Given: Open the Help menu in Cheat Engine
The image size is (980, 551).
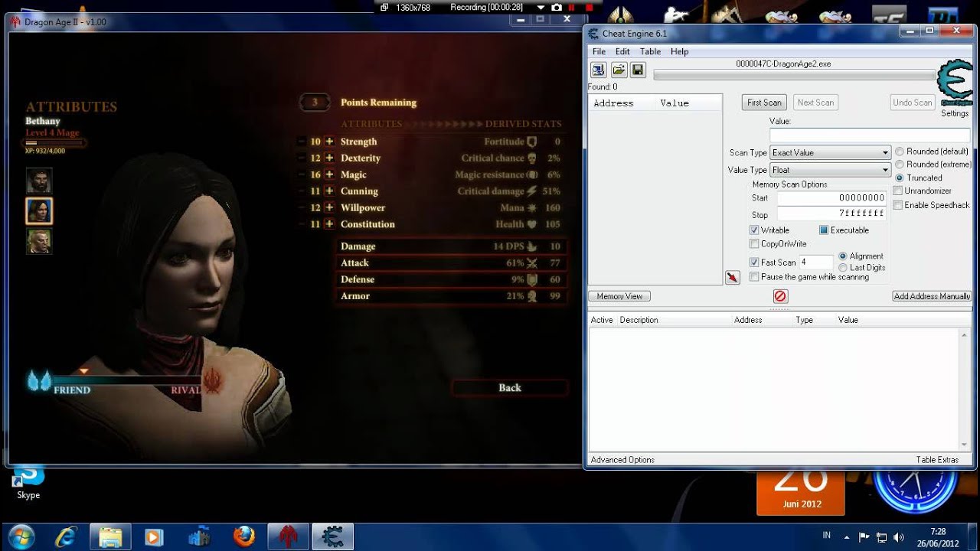Looking at the screenshot, I should (x=679, y=51).
